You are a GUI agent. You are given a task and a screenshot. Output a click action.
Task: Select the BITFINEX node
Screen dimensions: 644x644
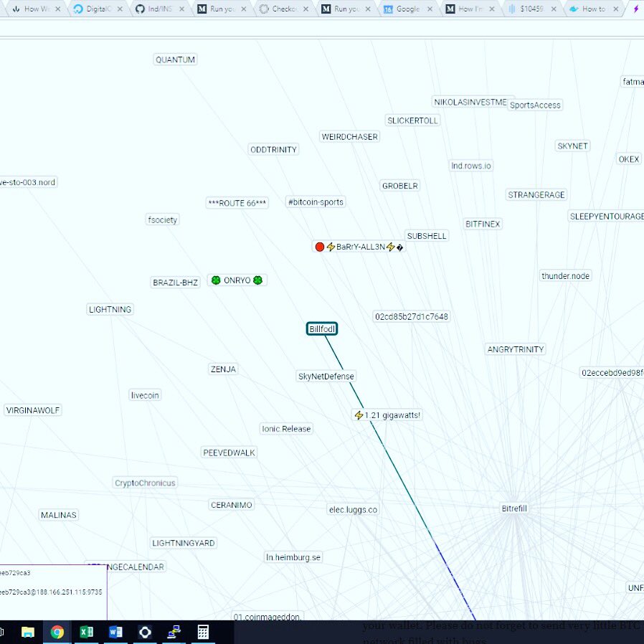[x=483, y=224]
